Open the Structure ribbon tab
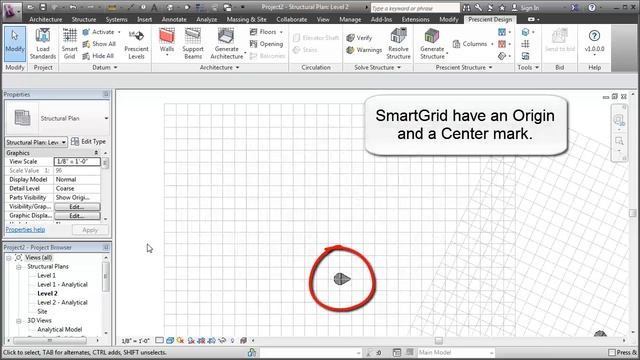Image resolution: width=640 pixels, height=360 pixels. tap(84, 20)
